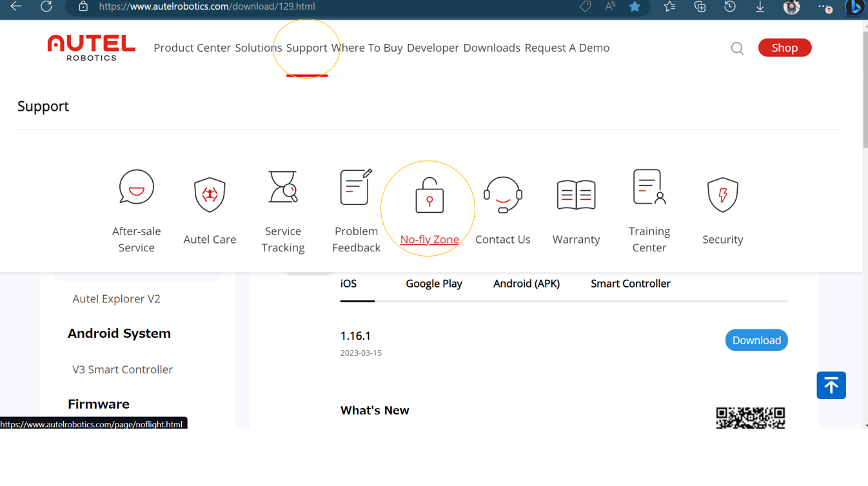Open the Training Center document icon

pos(649,187)
